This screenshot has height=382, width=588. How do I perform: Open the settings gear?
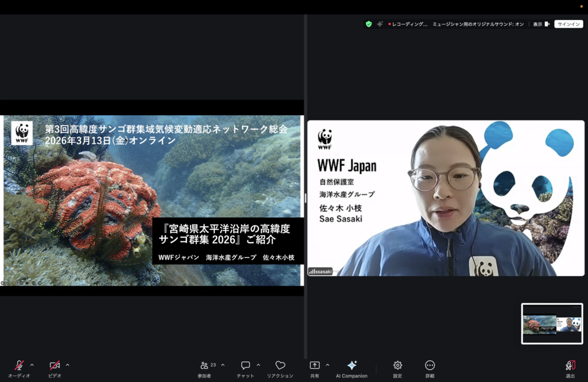[397, 366]
